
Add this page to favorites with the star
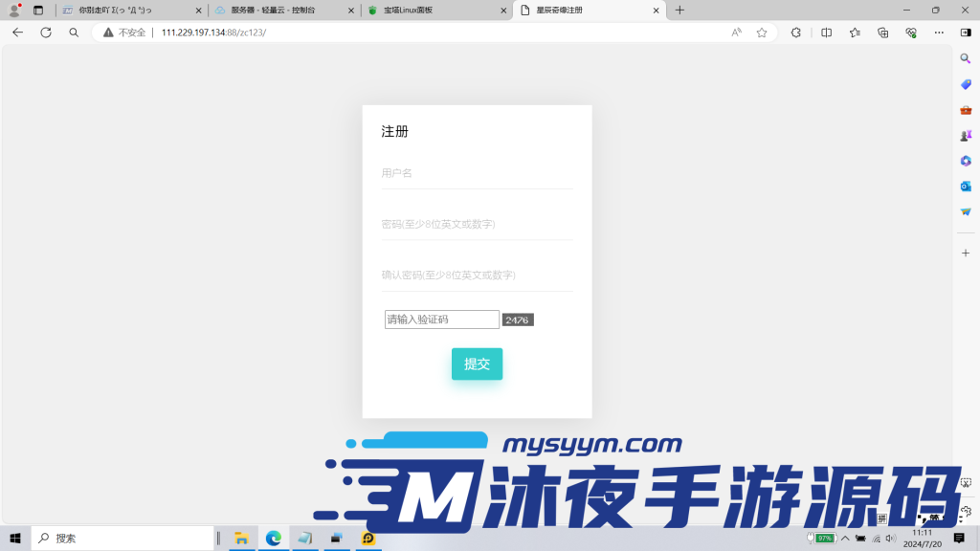coord(761,32)
